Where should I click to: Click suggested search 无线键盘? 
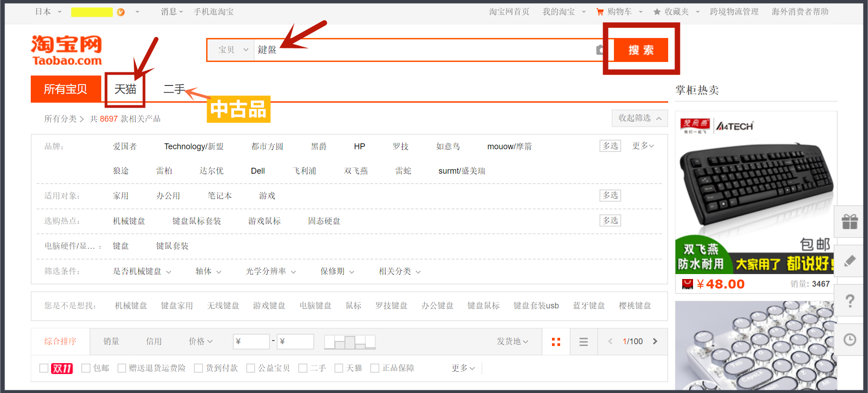pos(223,306)
